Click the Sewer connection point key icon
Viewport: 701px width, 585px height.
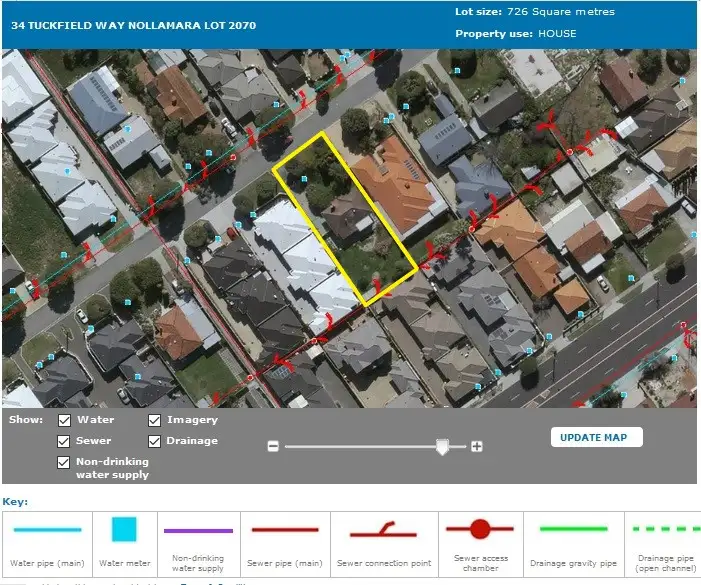click(x=384, y=531)
